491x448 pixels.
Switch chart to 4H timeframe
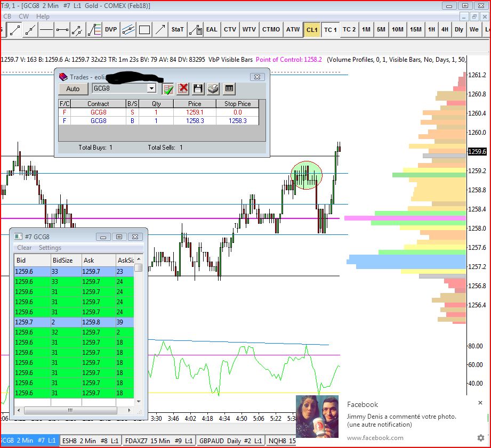445,30
